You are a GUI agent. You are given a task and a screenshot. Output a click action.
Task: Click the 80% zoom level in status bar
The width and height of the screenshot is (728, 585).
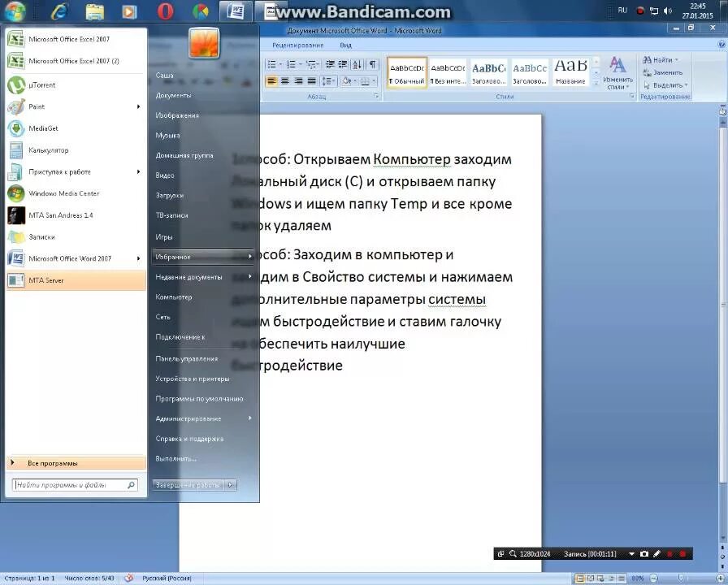pyautogui.click(x=638, y=578)
